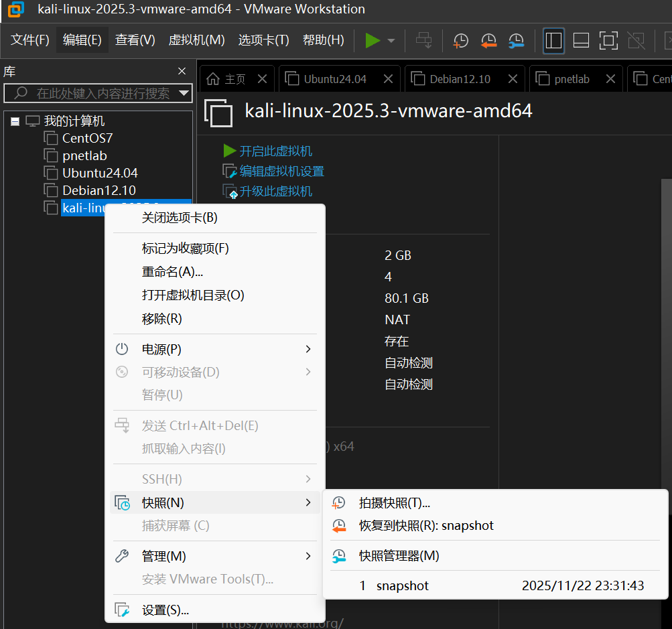Image resolution: width=672 pixels, height=629 pixels.
Task: Toggle the library panel layout icon
Action: pos(553,40)
